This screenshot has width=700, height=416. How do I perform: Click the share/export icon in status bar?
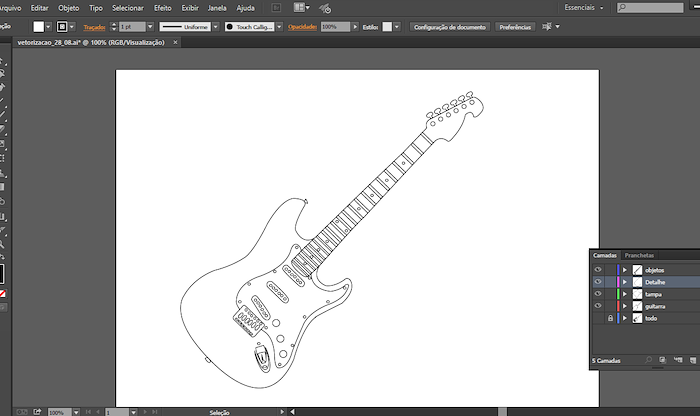point(37,412)
